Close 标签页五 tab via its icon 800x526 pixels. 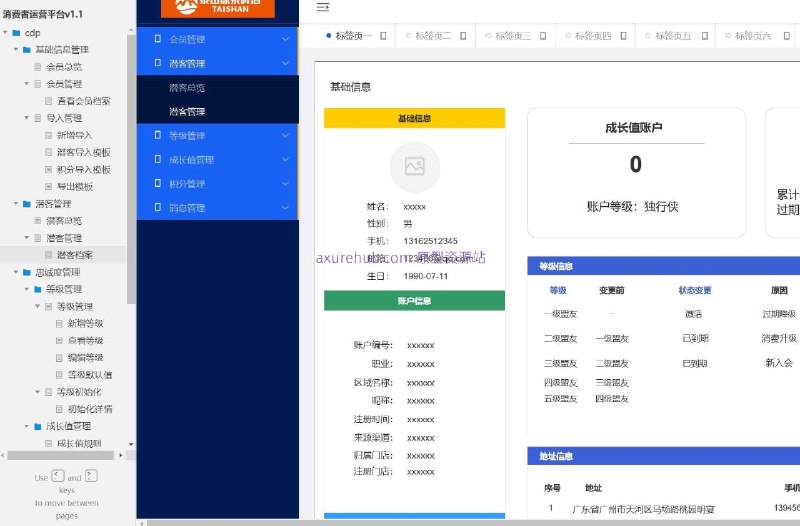click(x=705, y=36)
